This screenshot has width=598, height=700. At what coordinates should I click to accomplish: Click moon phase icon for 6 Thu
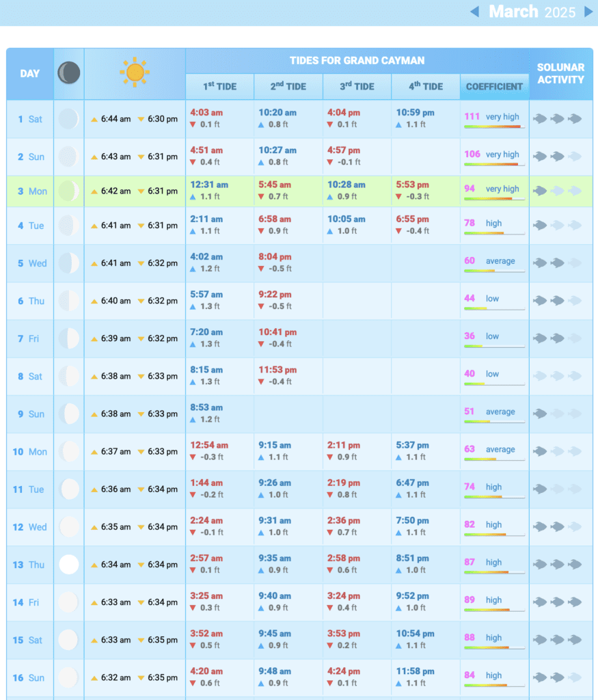(68, 301)
